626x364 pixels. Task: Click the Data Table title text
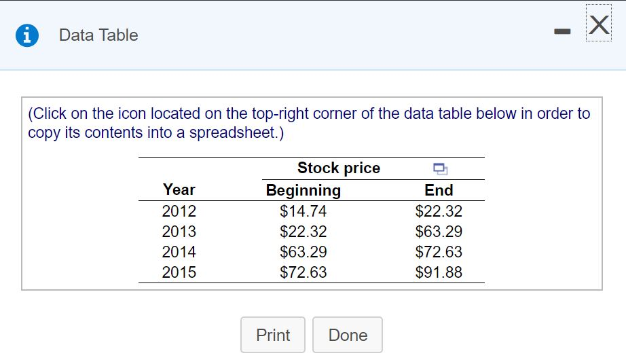click(x=98, y=35)
